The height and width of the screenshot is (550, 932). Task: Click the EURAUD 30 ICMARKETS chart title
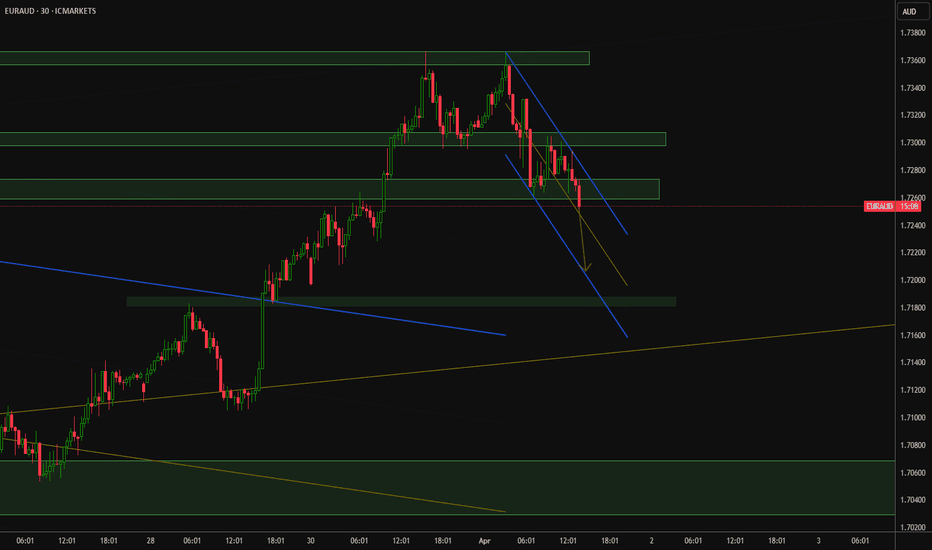[50, 11]
